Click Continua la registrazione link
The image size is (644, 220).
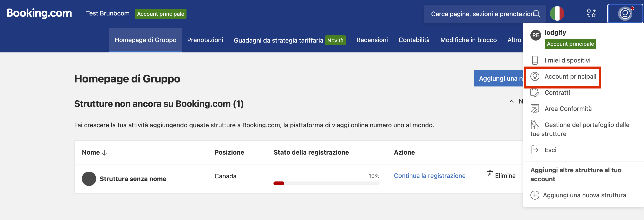click(x=429, y=176)
